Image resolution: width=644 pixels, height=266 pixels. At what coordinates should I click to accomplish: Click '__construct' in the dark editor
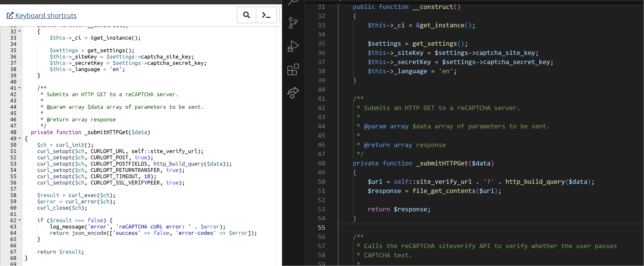click(x=433, y=7)
